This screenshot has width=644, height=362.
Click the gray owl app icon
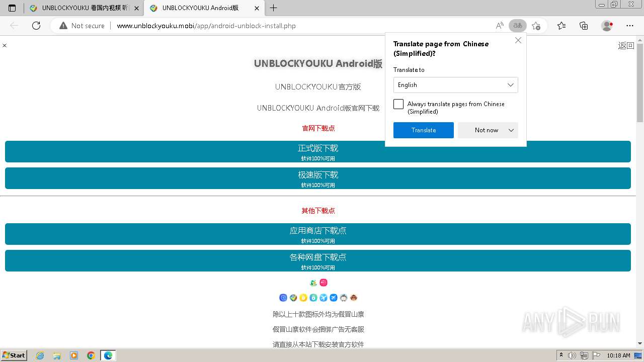tap(344, 298)
